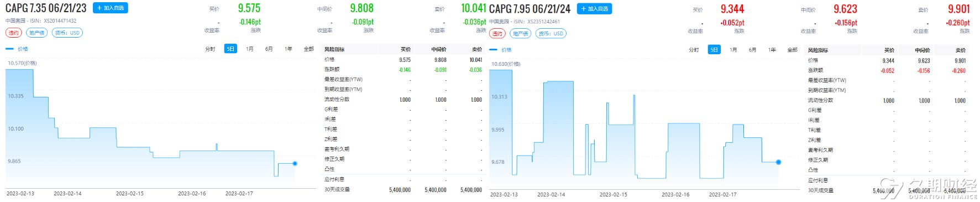Click 地产债 tag under CAPG 7.95 bond
This screenshot has width=980, height=202.
(521, 33)
